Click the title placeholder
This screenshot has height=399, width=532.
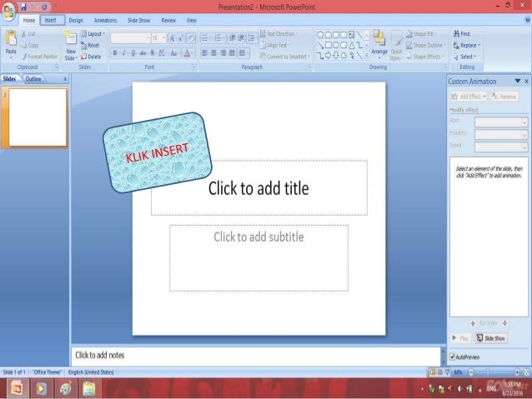258,188
